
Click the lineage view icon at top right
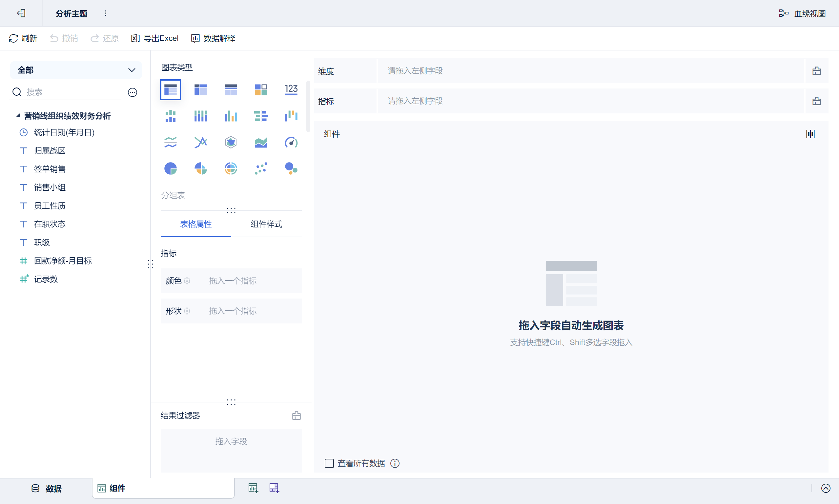[783, 13]
